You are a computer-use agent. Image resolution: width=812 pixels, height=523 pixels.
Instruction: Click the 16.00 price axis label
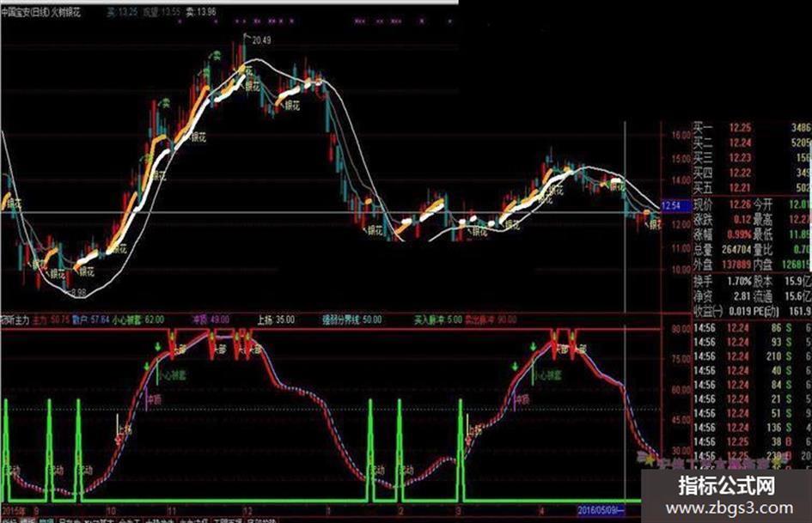(x=681, y=135)
